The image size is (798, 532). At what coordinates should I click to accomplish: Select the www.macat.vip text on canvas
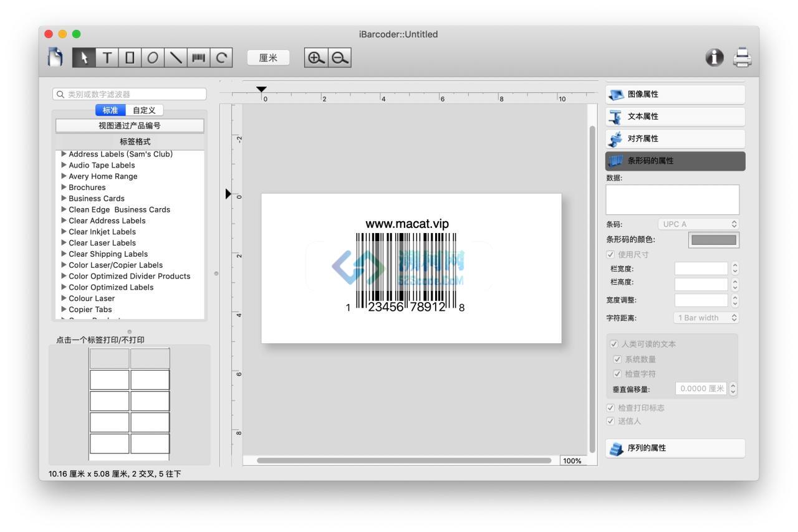coord(406,224)
